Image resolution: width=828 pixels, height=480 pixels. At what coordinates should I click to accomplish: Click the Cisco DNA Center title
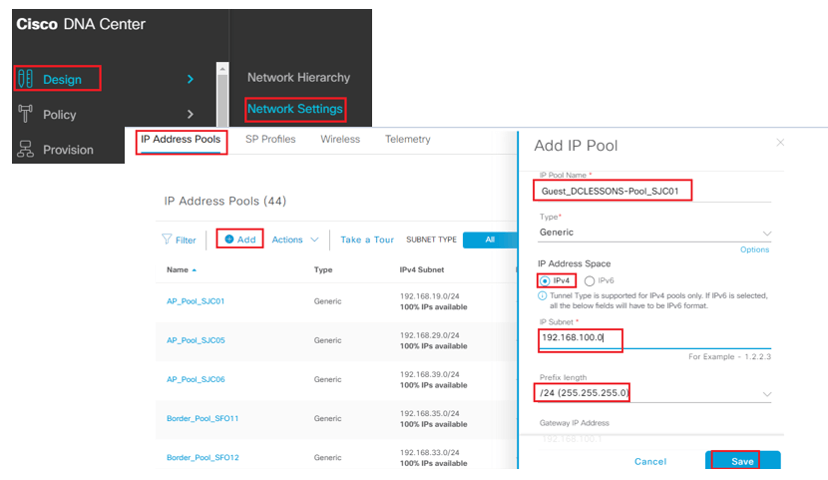pos(81,24)
